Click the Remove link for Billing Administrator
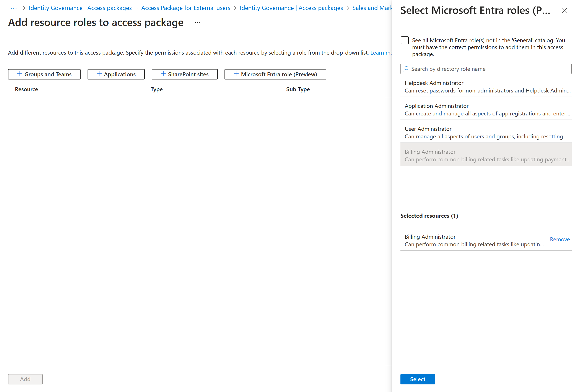 560,239
